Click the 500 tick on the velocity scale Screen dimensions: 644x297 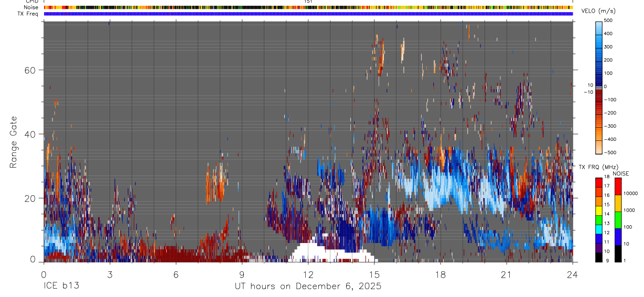tap(609, 20)
